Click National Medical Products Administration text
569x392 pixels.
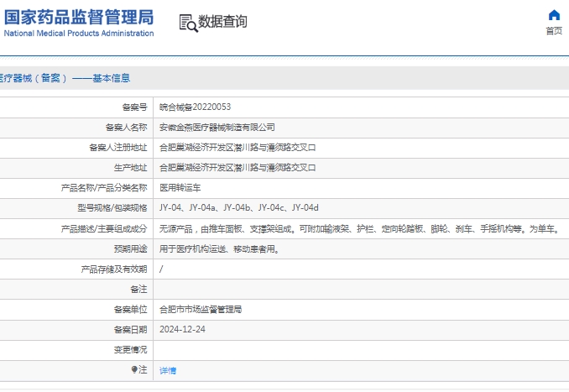coord(79,33)
